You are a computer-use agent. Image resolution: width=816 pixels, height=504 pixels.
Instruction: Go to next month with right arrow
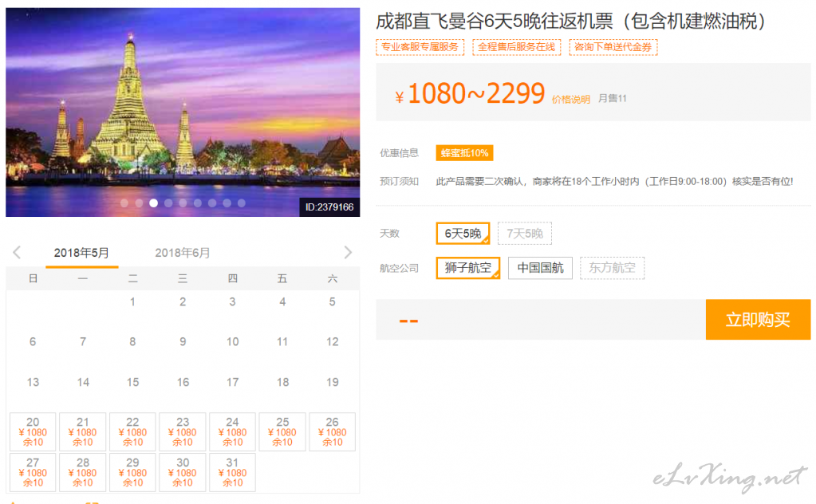pyautogui.click(x=348, y=253)
